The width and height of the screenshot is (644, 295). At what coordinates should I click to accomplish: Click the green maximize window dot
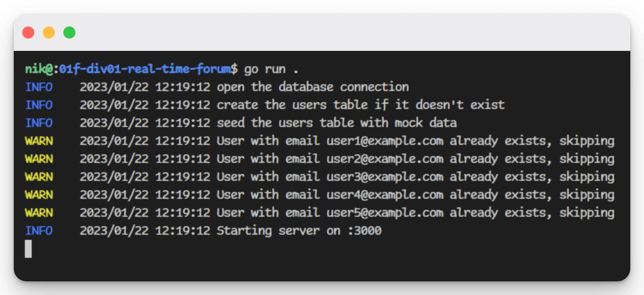tap(69, 32)
